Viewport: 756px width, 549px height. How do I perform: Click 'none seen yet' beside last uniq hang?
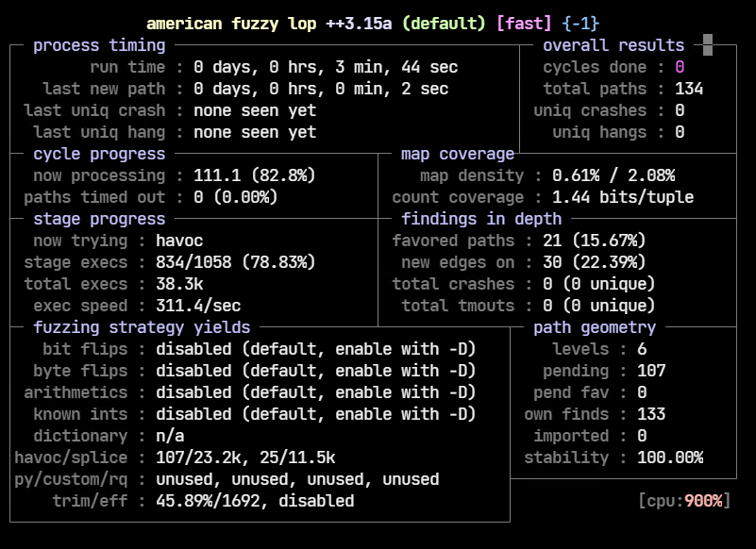(255, 132)
